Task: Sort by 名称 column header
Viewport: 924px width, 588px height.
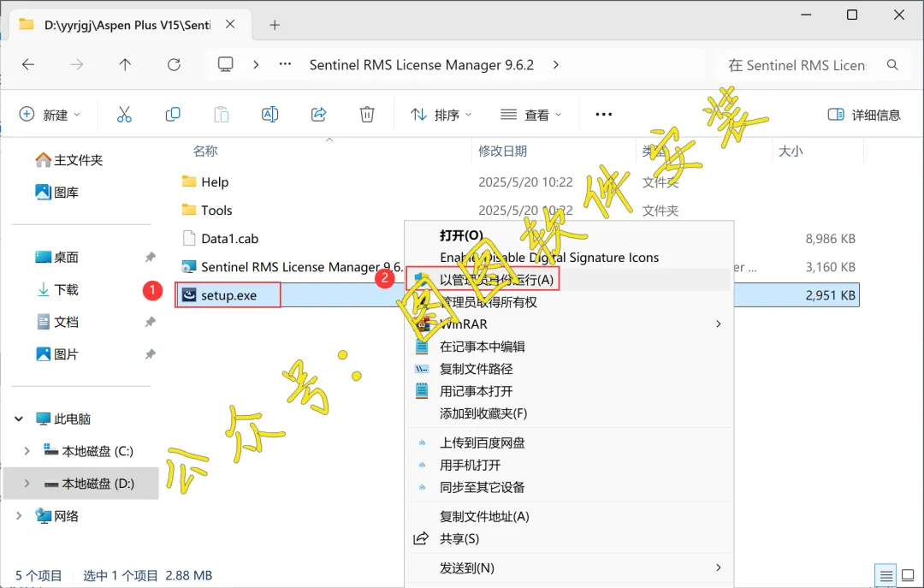Action: 205,151
